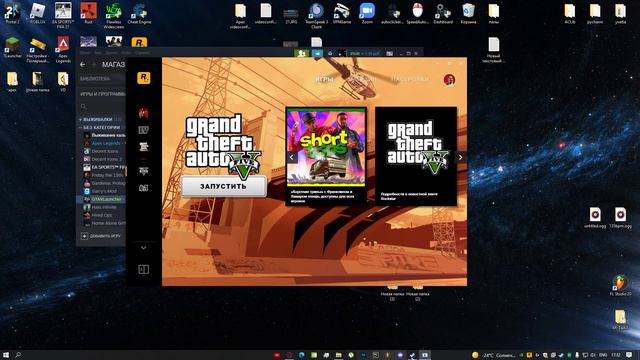640x360 pixels.
Task: Select the GTA San Andreas sidebar icon
Action: tap(143, 147)
